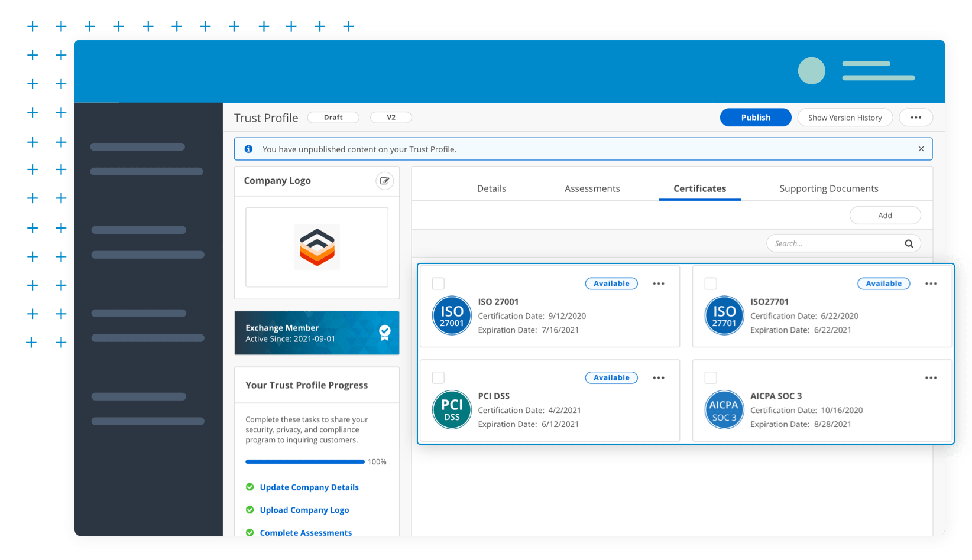Select the PCI DSS certificate checkbox
Image resolution: width=972 pixels, height=560 pixels.
(438, 377)
